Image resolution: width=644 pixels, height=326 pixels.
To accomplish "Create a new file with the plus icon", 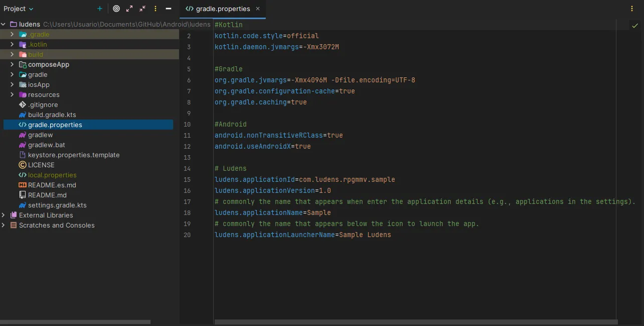I will click(x=99, y=9).
